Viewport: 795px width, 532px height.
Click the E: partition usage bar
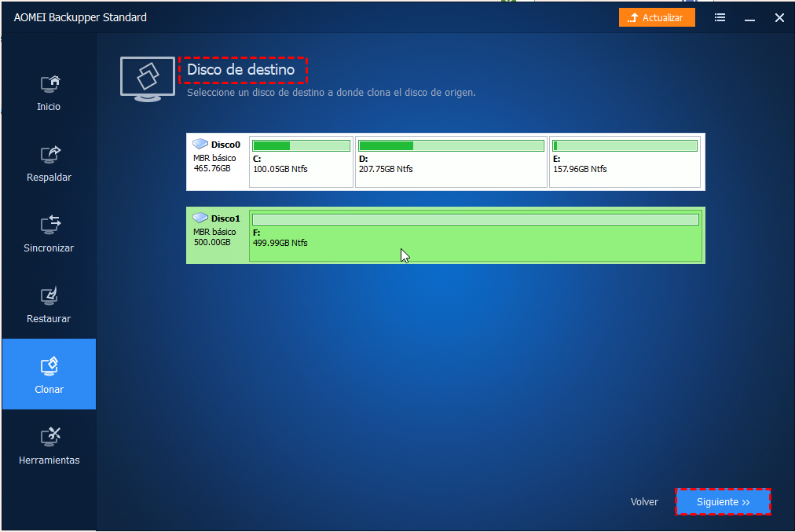point(625,146)
